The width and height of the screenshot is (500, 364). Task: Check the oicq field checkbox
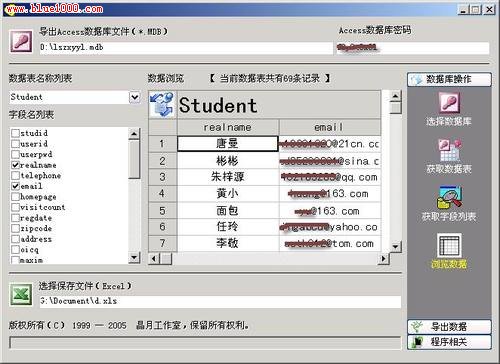pos(15,249)
